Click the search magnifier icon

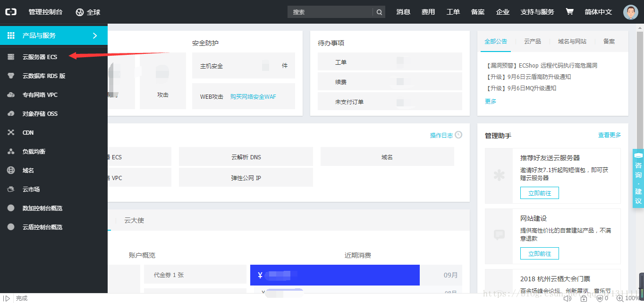click(379, 12)
